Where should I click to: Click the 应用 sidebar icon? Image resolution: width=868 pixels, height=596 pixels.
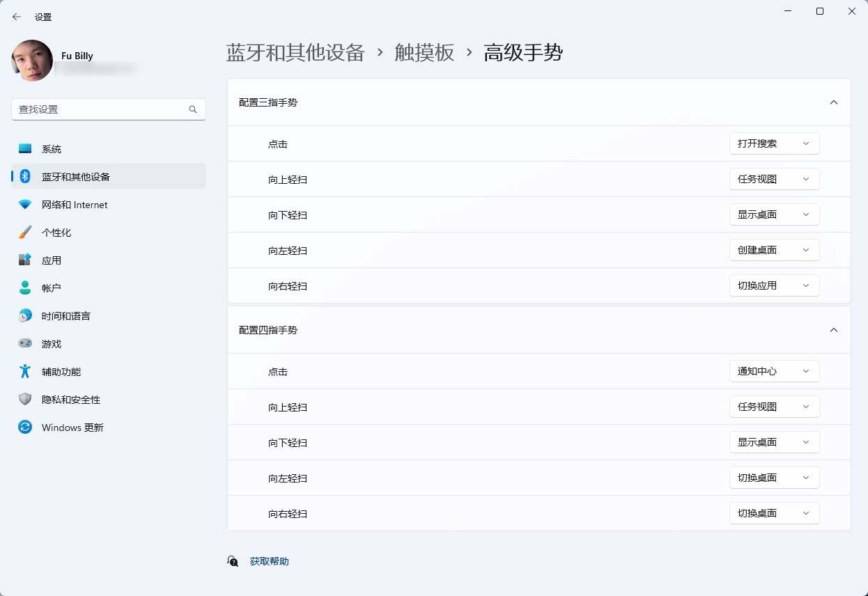[52, 260]
